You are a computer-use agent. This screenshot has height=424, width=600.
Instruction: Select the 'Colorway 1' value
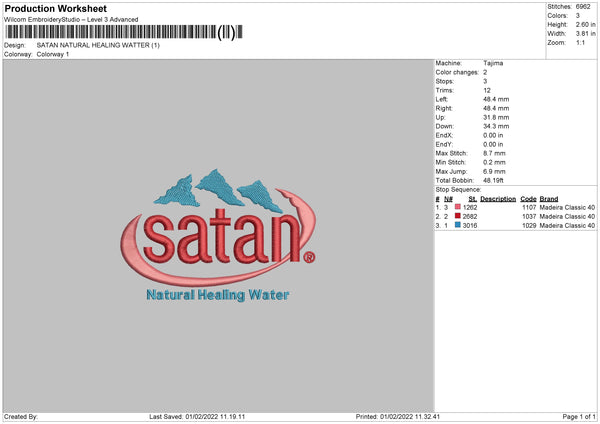(53, 54)
